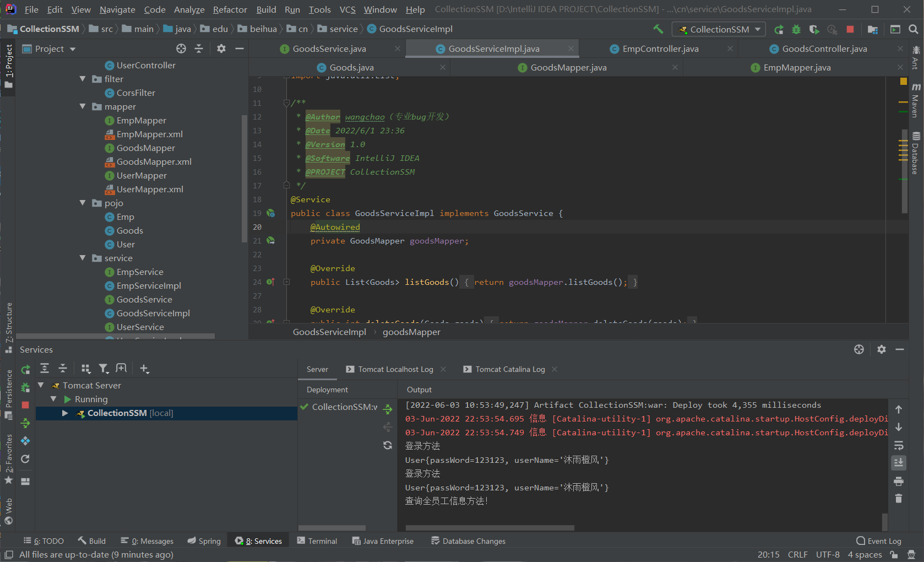Expand the CollectionSSM [local] server node
924x562 pixels.
tap(65, 413)
